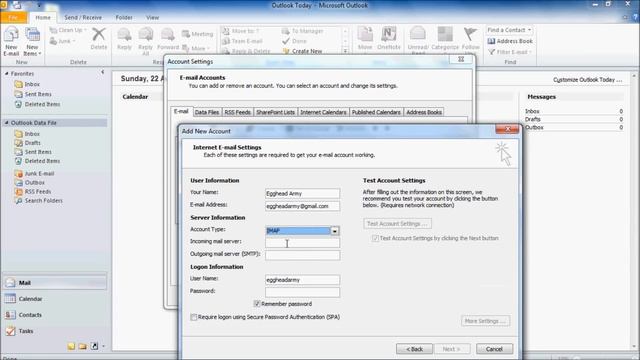This screenshot has height=360, width=640.
Task: Click the Cancel button in Add New Account
Action: (494, 349)
